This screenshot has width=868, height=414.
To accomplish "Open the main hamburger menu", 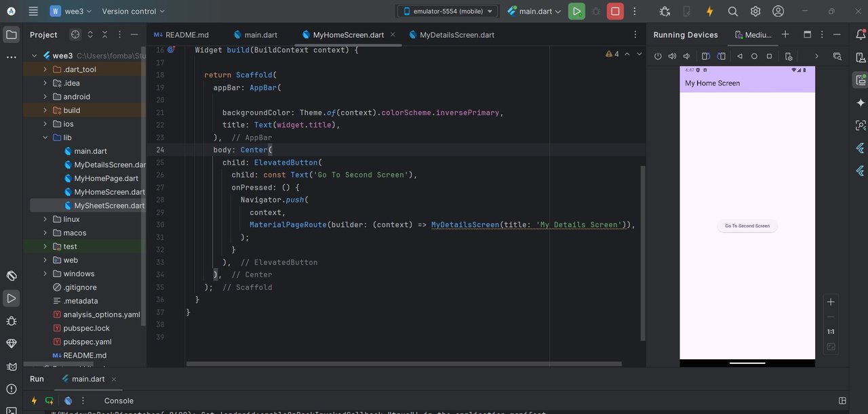I will pyautogui.click(x=33, y=11).
